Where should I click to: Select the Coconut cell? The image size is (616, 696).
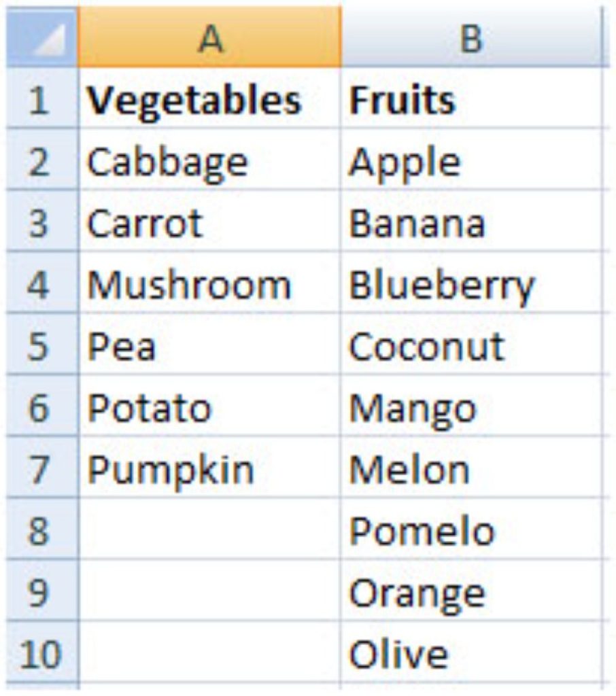[x=472, y=345]
